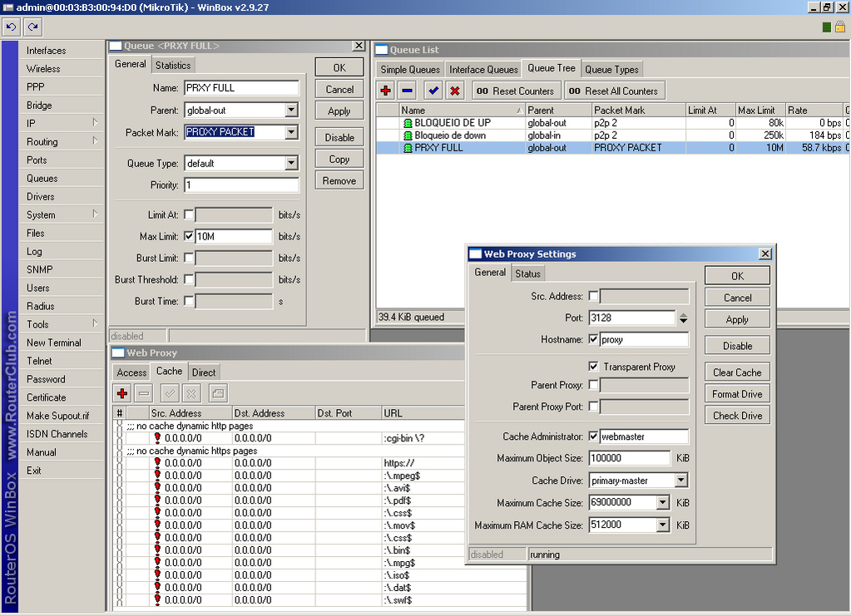The height and width of the screenshot is (616, 851).
Task: Click the queue icon of BLOQUEIO DE UP
Action: click(x=408, y=123)
